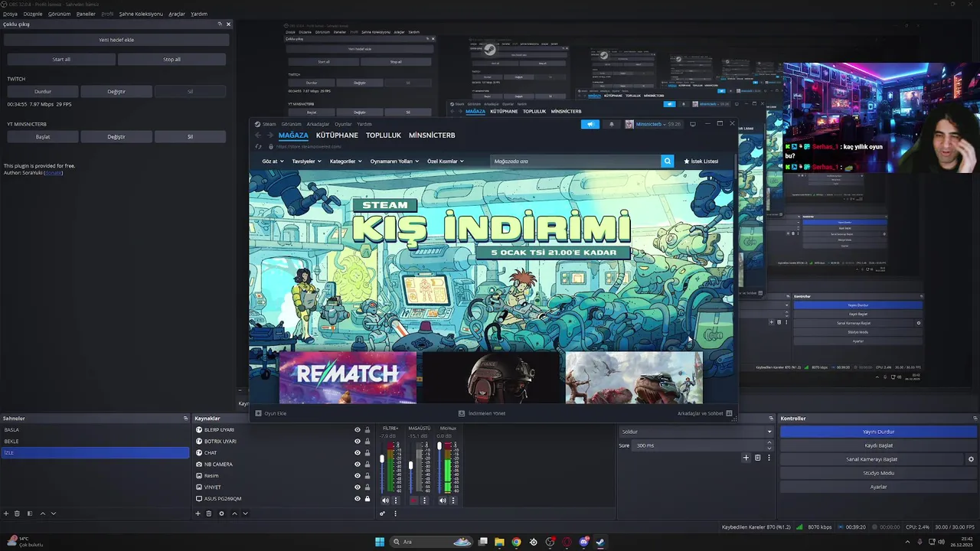This screenshot has width=980, height=551.
Task: Click Durdur for TWITCH output
Action: pyautogui.click(x=43, y=92)
